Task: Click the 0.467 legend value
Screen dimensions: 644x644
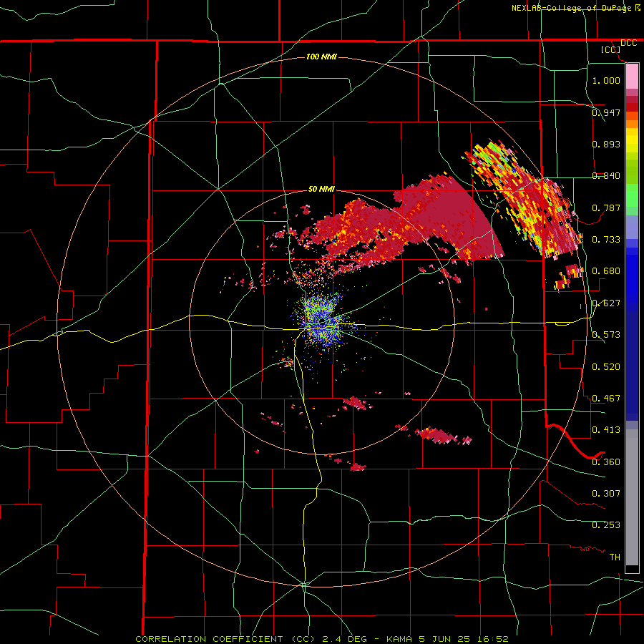Action: pyautogui.click(x=606, y=398)
